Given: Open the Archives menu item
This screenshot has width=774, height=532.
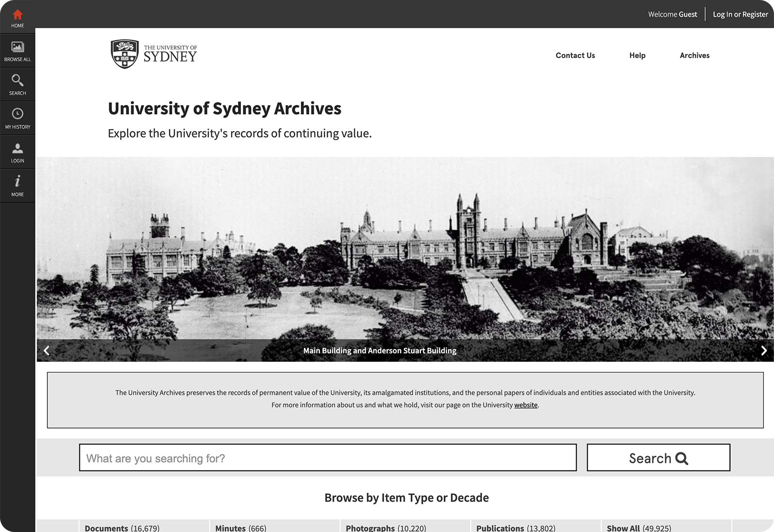Looking at the screenshot, I should coord(695,55).
